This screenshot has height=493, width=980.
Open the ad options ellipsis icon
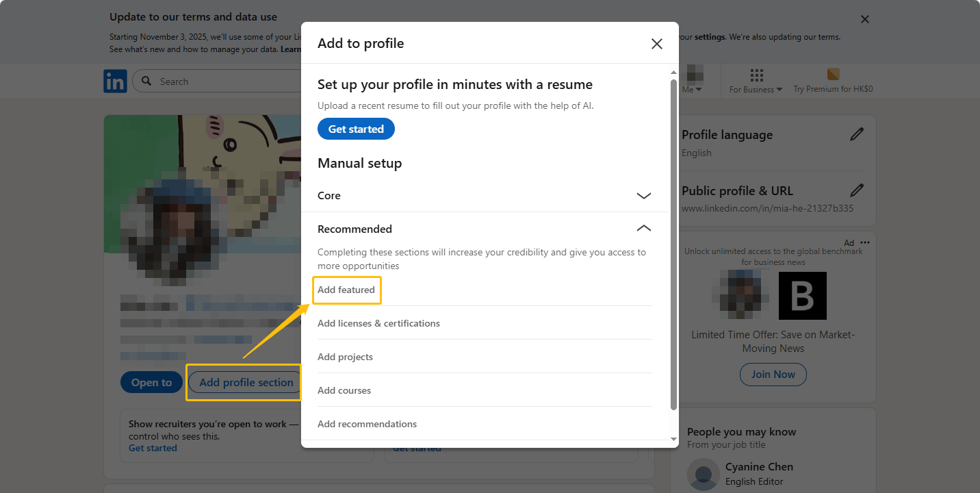(865, 242)
